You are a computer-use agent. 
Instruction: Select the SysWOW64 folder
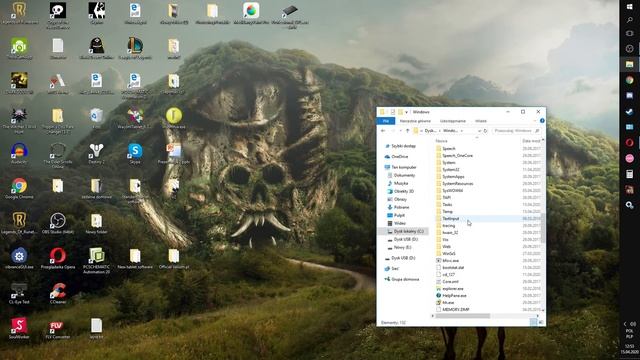click(x=452, y=190)
